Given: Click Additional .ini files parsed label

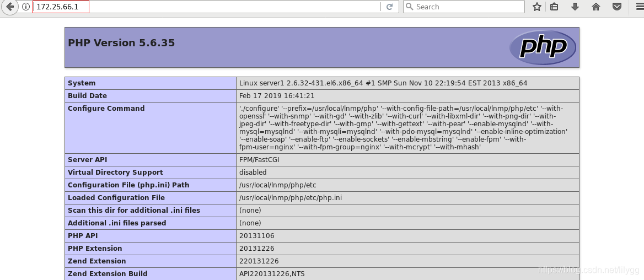Looking at the screenshot, I should click(117, 223).
